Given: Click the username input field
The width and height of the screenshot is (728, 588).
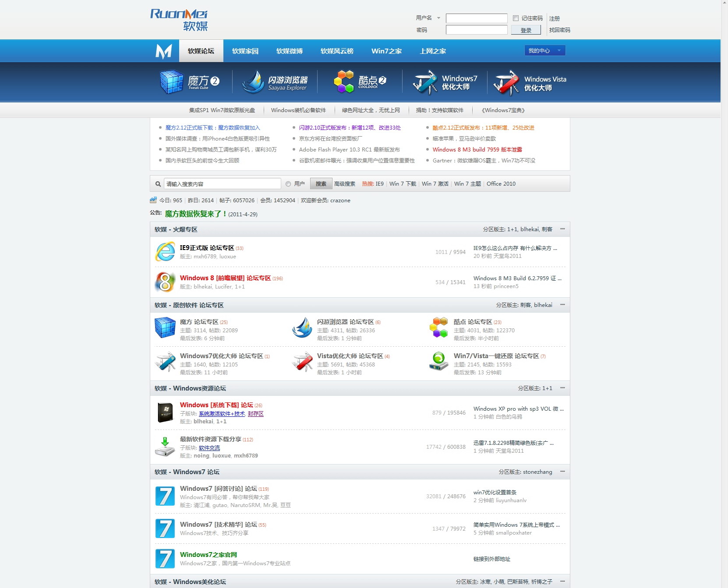Looking at the screenshot, I should (477, 18).
